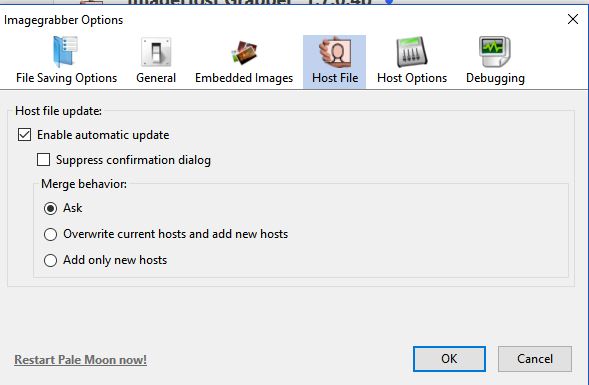Viewport: 589px width, 385px height.
Task: Open the File Saving Options icon
Action: pos(66,52)
